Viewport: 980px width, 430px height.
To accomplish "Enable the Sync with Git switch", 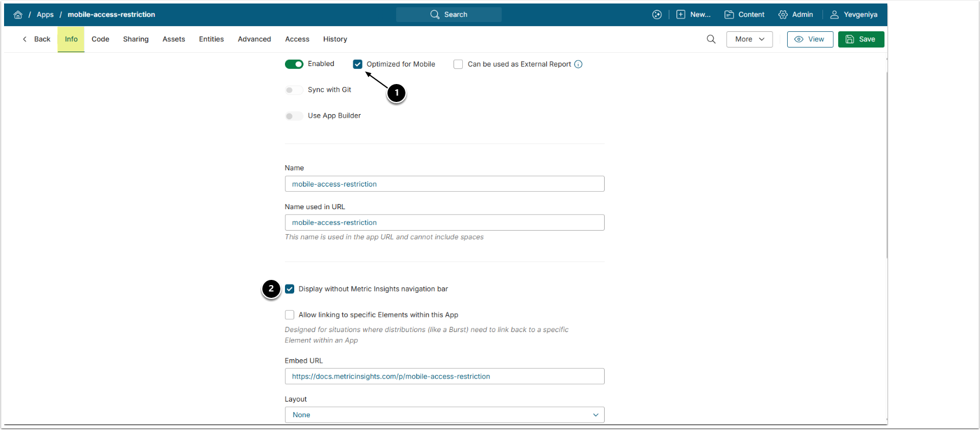I will pos(294,90).
